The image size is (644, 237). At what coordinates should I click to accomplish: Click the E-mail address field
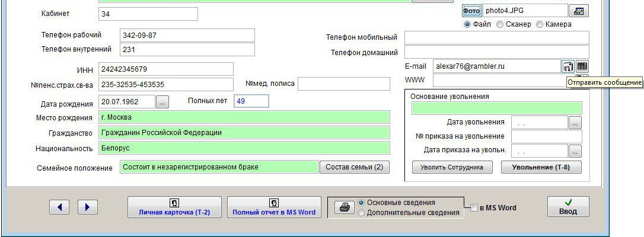click(497, 66)
